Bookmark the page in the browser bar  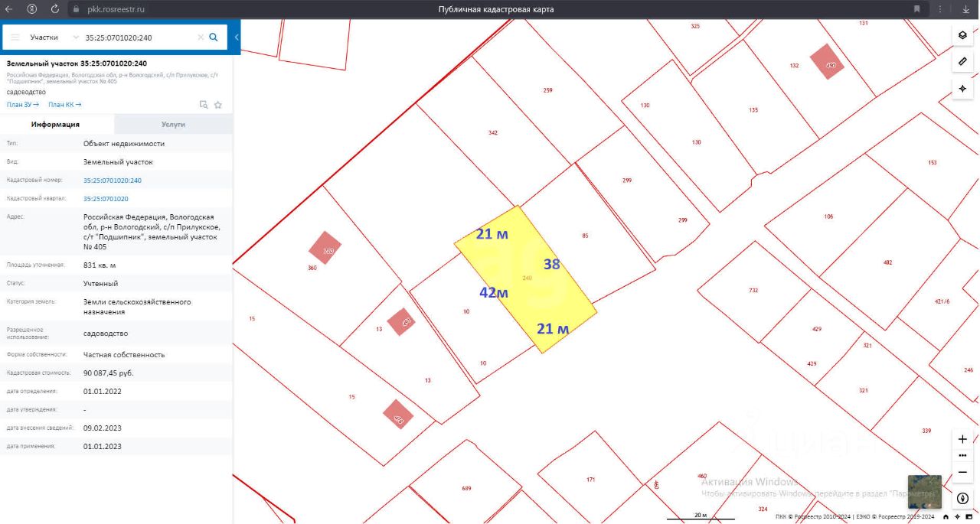pyautogui.click(x=916, y=9)
